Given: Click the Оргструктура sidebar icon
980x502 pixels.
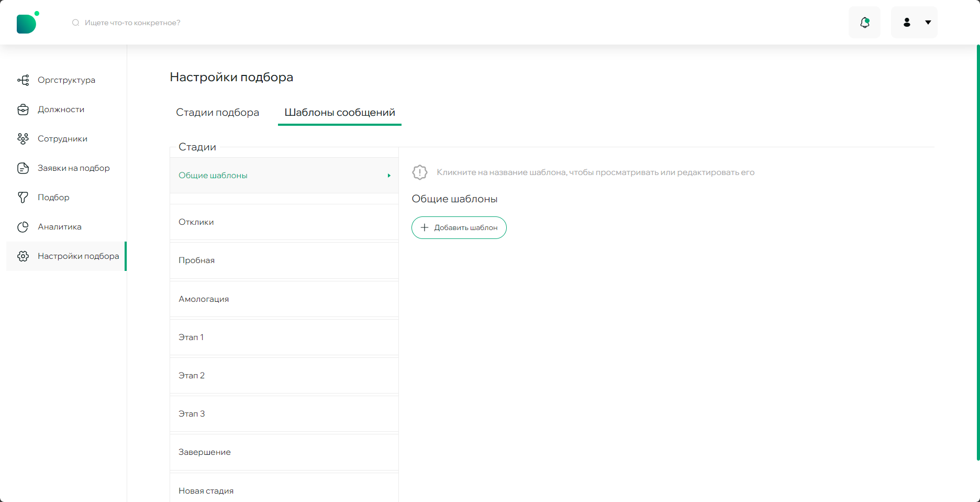Looking at the screenshot, I should point(23,80).
